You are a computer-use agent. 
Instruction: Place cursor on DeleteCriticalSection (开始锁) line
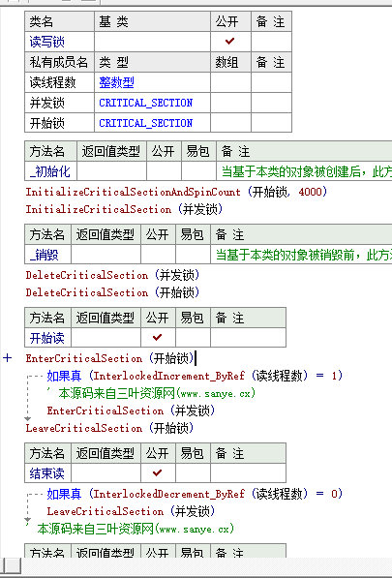pyautogui.click(x=112, y=292)
